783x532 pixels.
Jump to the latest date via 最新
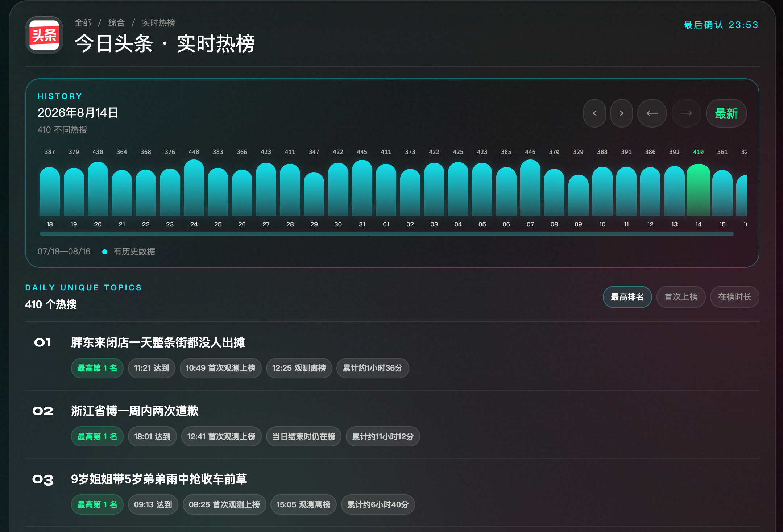(726, 113)
